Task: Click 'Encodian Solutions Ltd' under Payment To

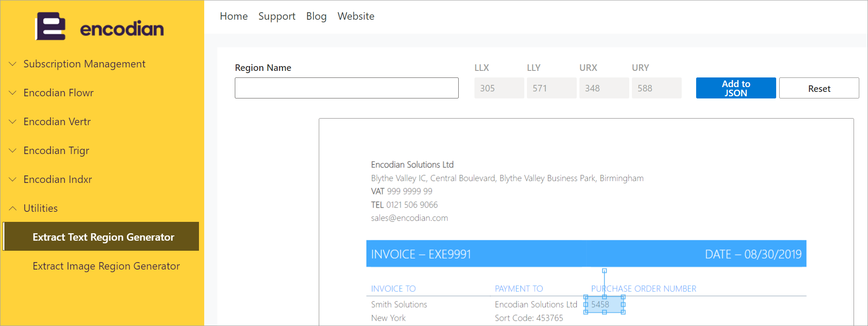Action: pyautogui.click(x=536, y=305)
